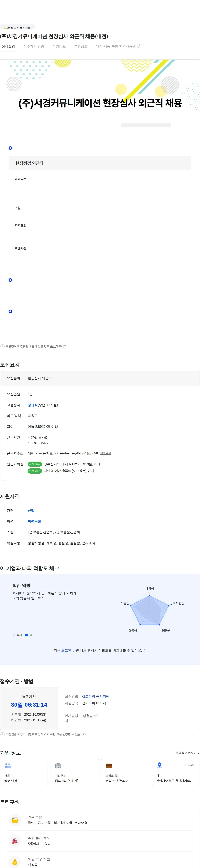The height and width of the screenshot is (868, 200).
Task: Click external link icon beside 지역채용관
Action: coord(139,46)
